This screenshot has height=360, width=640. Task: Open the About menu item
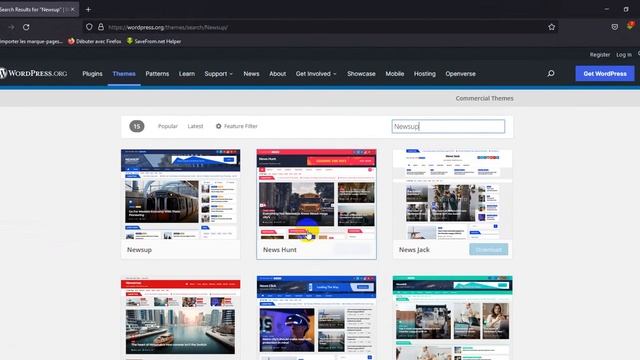[x=278, y=74]
